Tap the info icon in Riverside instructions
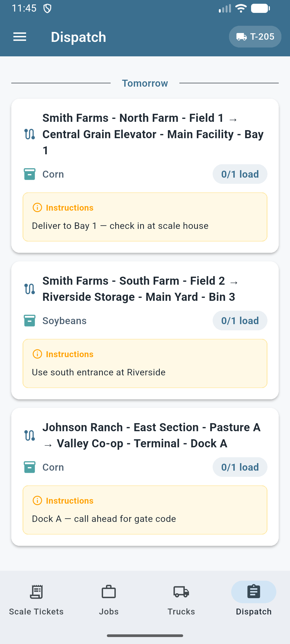Screen dimensions: 290x644 [x=37, y=354]
